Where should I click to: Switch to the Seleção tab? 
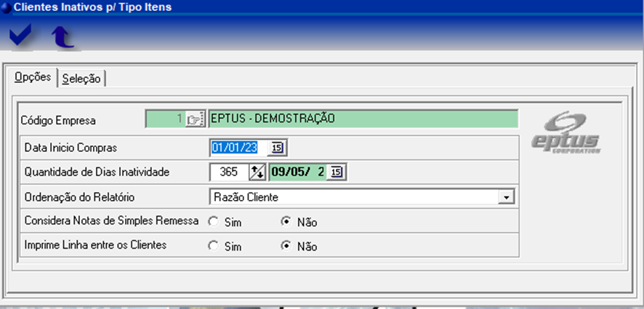coord(81,79)
